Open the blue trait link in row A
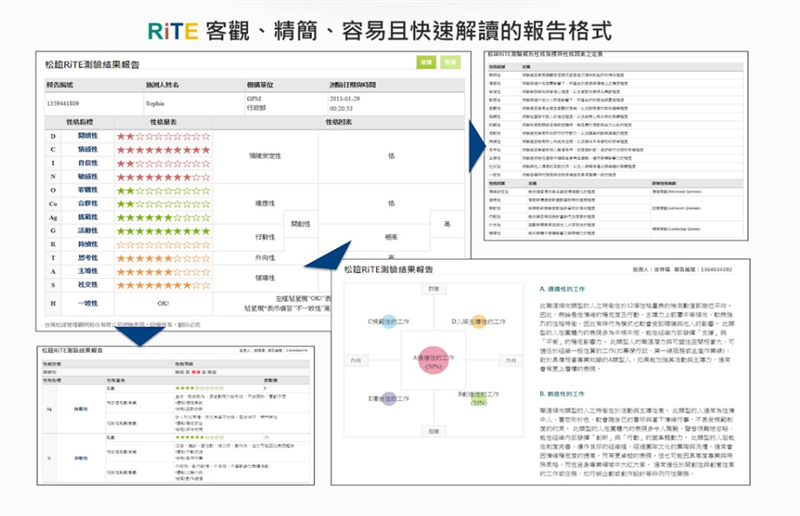 88,272
